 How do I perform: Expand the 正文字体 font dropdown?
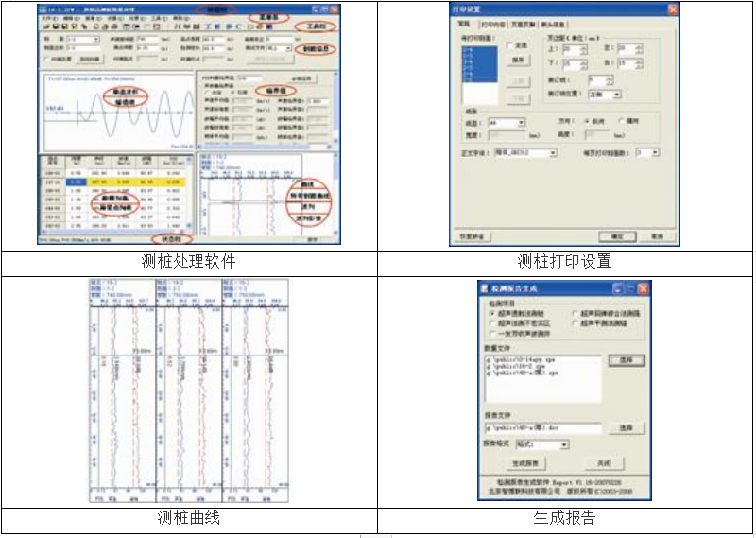pyautogui.click(x=553, y=152)
